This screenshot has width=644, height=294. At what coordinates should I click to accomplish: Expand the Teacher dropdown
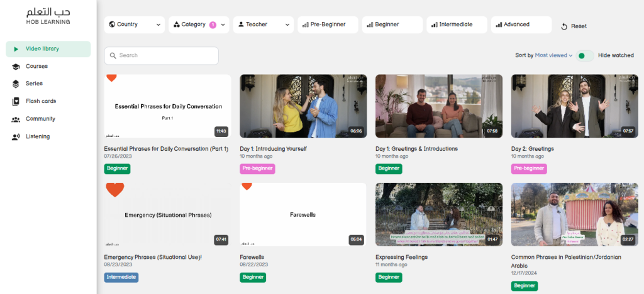263,25
